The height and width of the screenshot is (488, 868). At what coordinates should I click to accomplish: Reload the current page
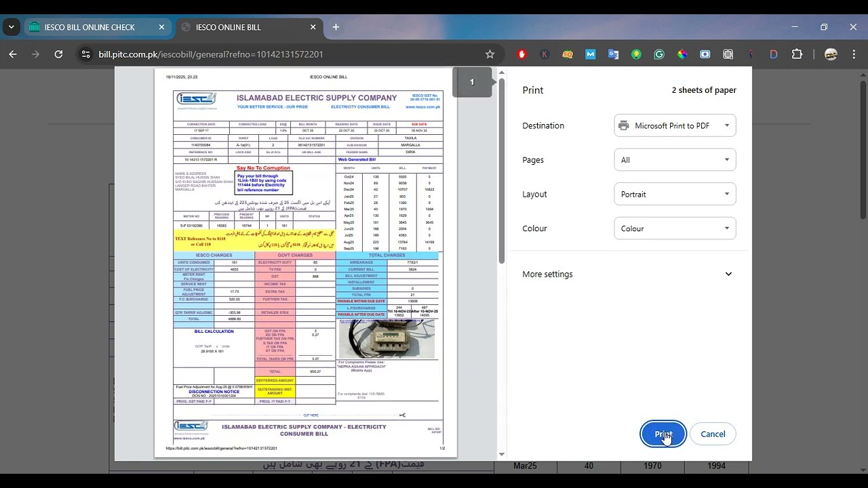(58, 54)
